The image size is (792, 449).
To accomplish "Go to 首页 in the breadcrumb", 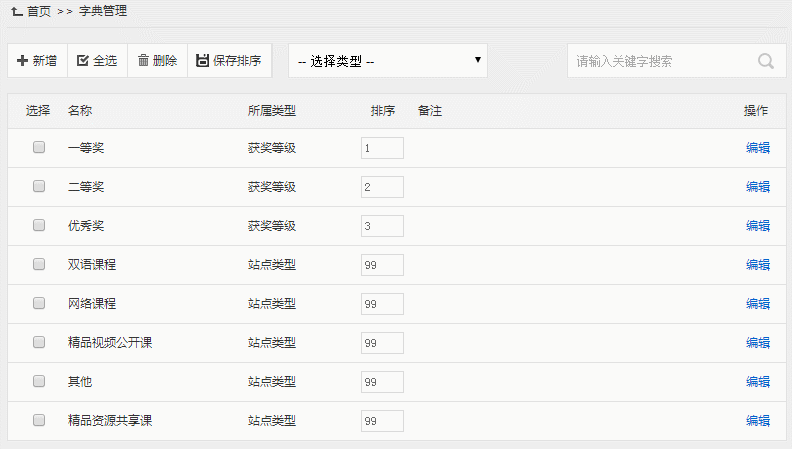I will coord(39,11).
